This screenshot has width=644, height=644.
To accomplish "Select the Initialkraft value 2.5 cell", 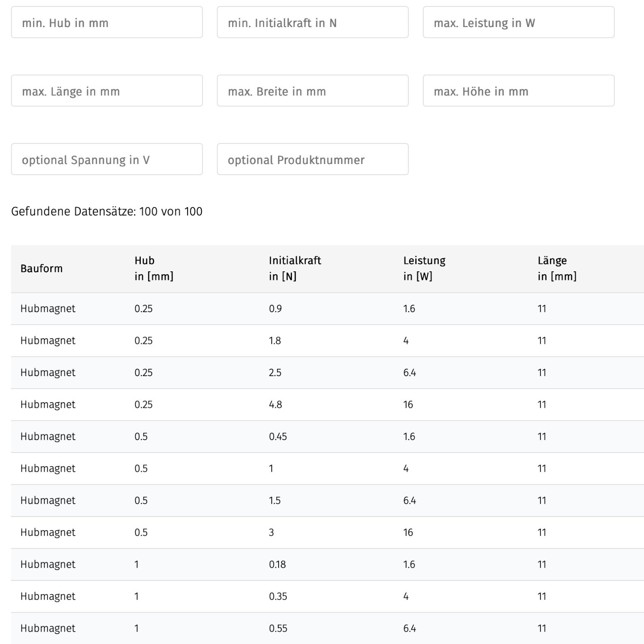I will pyautogui.click(x=275, y=373).
